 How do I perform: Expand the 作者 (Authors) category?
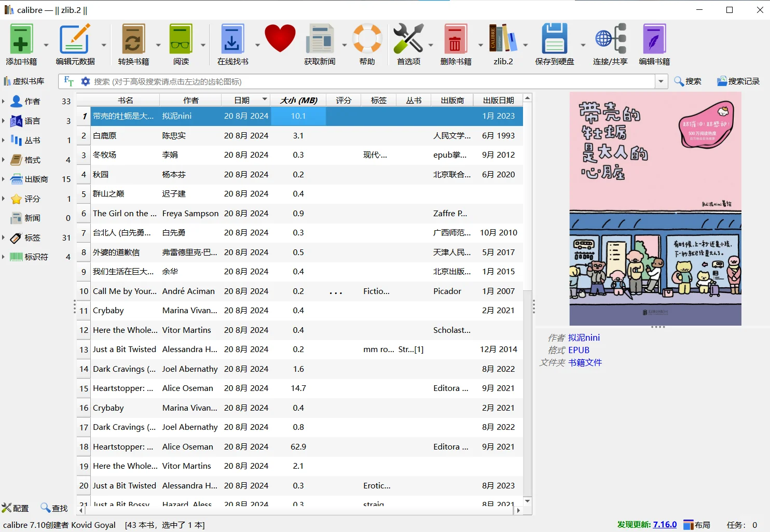[x=3, y=101]
